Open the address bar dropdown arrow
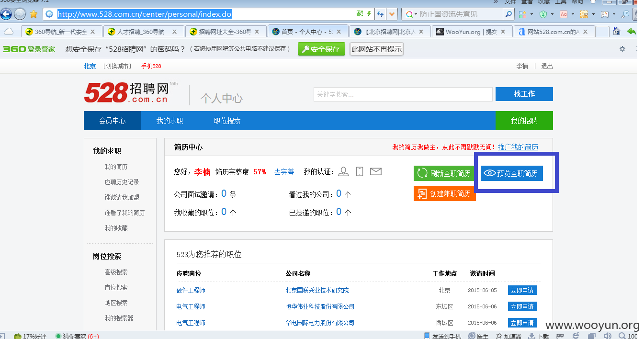 393,14
